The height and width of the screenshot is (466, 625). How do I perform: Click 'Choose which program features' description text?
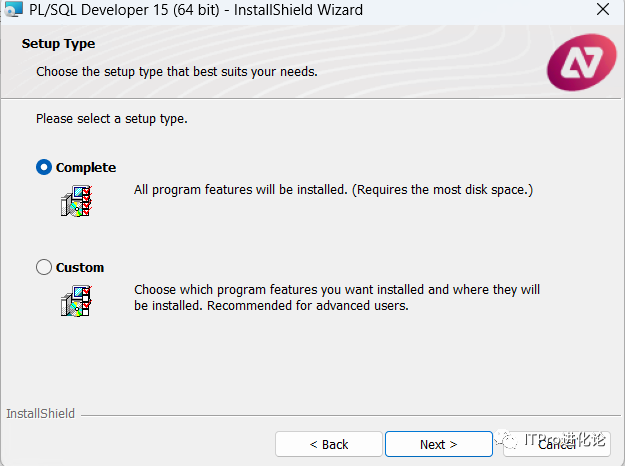(337, 297)
